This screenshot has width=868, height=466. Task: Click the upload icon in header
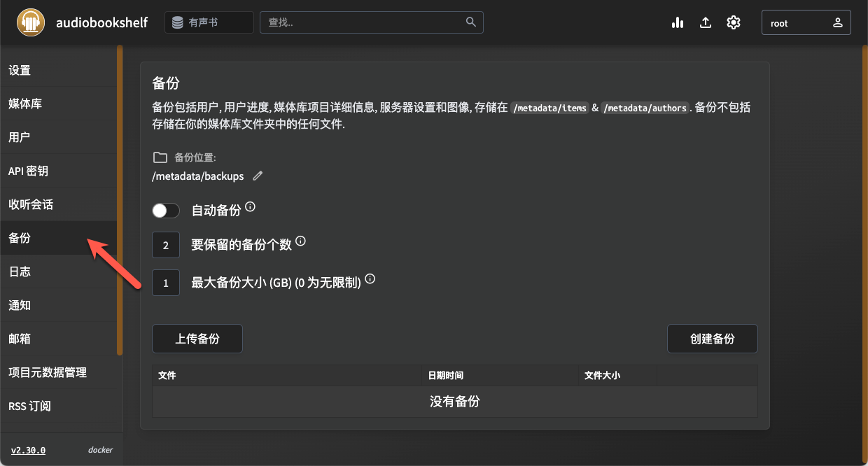(706, 22)
